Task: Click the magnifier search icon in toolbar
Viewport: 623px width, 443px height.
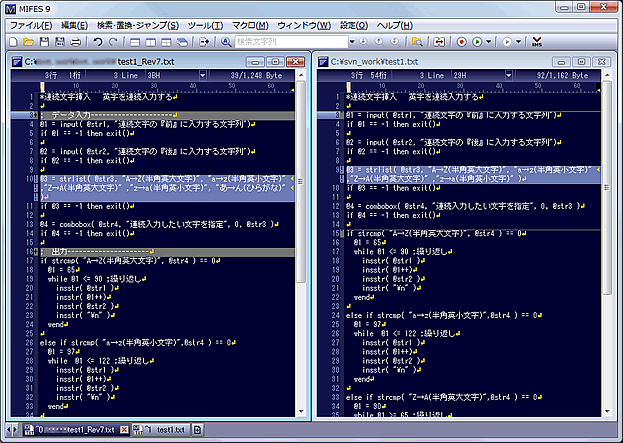Action: [x=225, y=42]
